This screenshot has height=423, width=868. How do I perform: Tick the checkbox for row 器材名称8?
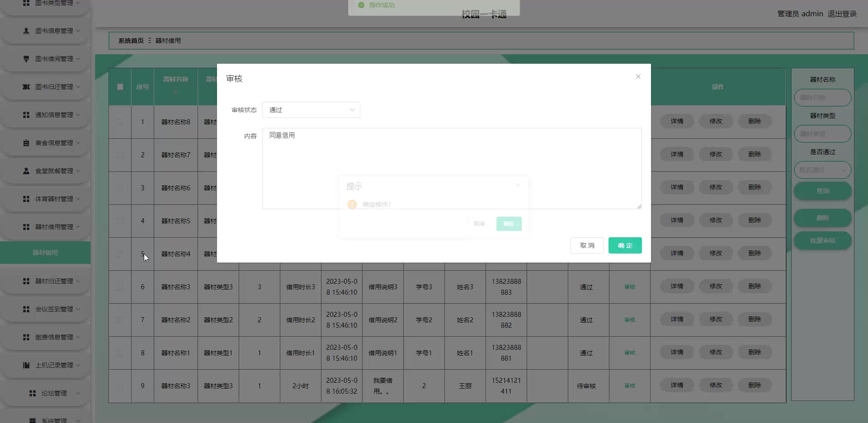coord(120,122)
